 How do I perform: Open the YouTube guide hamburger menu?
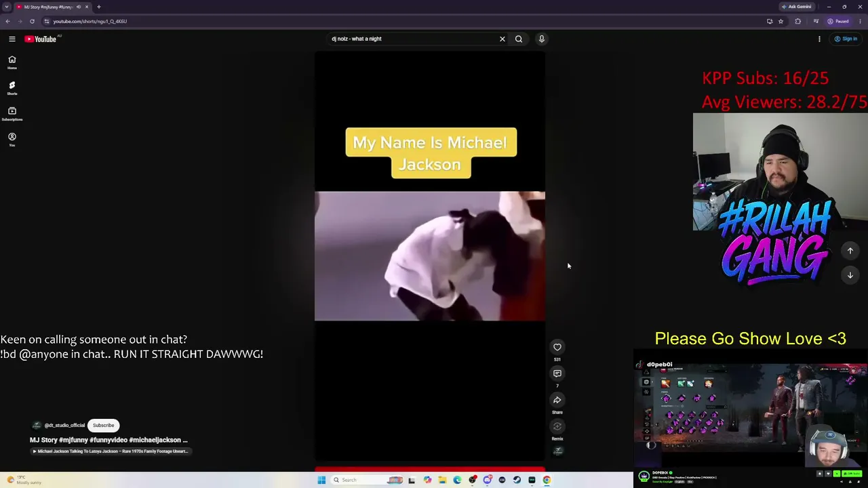[12, 39]
